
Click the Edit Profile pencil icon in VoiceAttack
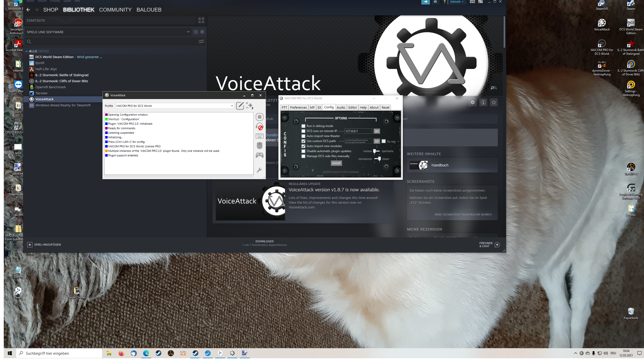(x=240, y=106)
